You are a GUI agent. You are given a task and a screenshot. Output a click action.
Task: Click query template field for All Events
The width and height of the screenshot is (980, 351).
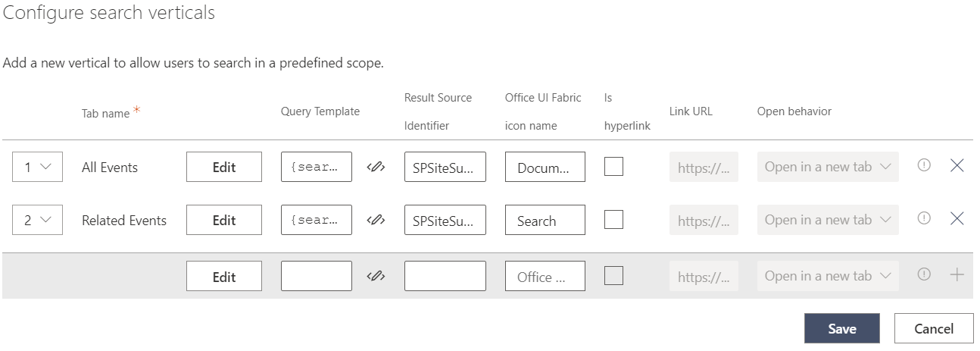pos(317,167)
